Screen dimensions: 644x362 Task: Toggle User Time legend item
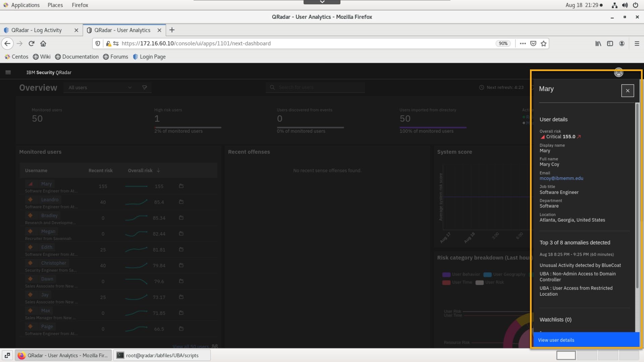(x=458, y=282)
